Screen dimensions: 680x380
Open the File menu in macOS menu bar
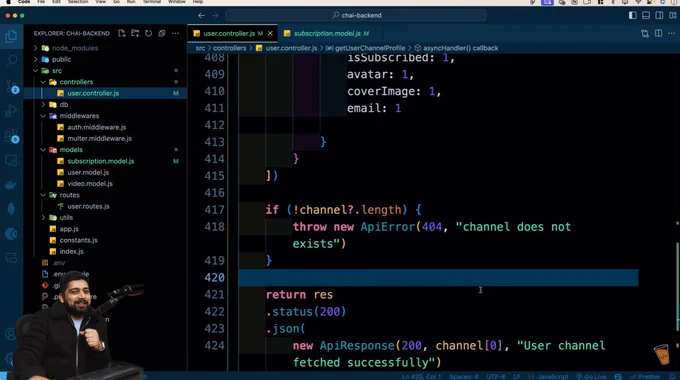(41, 2)
